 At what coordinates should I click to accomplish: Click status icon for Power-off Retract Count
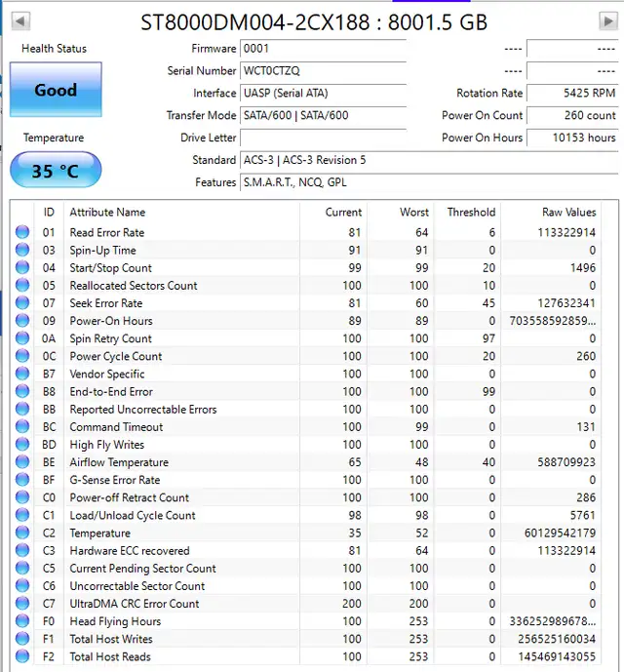22,497
